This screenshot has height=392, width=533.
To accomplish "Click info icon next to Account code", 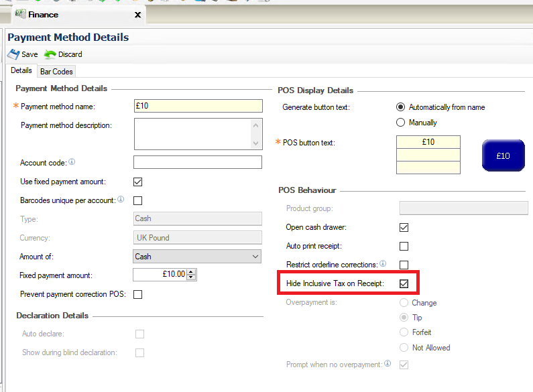I will (72, 161).
